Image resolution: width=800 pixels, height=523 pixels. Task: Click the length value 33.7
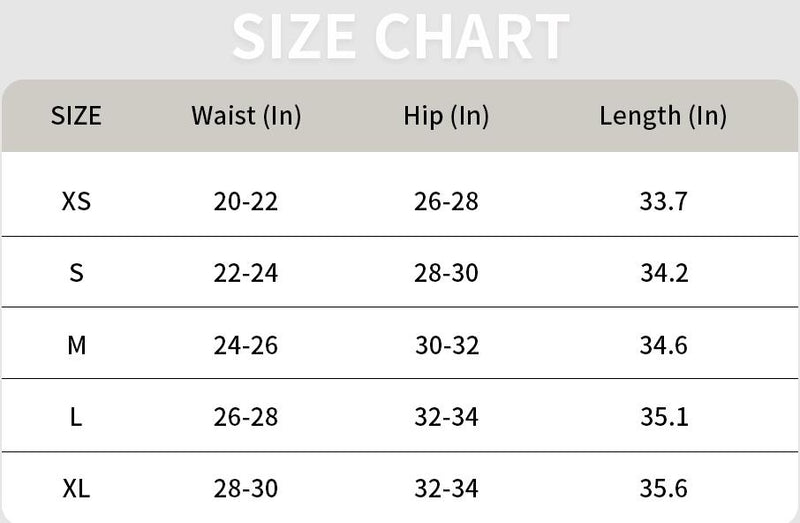point(663,202)
